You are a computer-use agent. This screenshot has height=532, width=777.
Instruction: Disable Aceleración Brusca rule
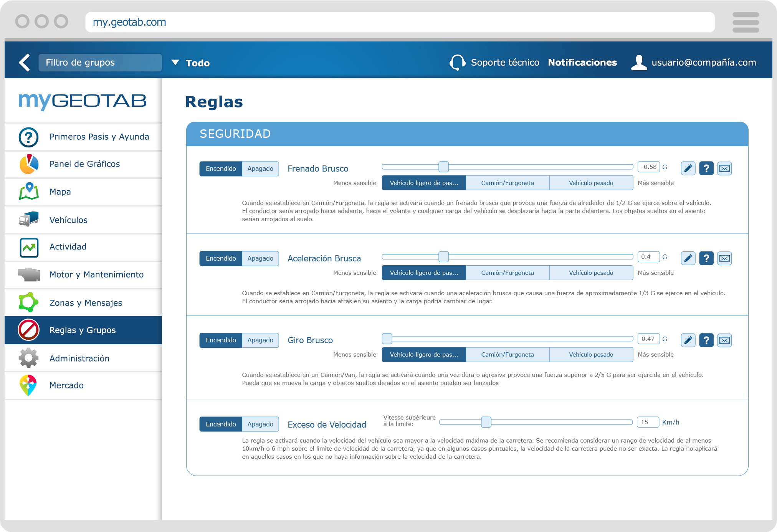[x=260, y=258]
